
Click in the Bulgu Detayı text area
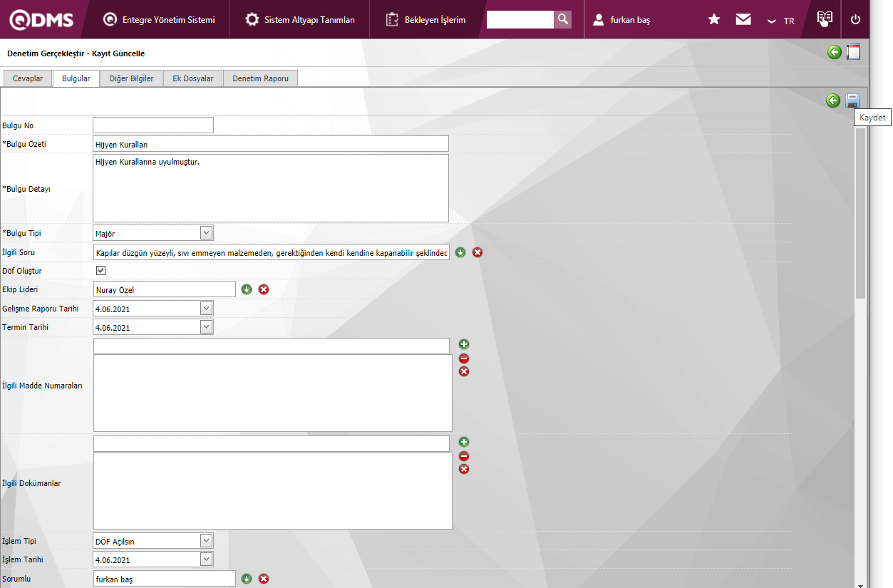[271, 188]
